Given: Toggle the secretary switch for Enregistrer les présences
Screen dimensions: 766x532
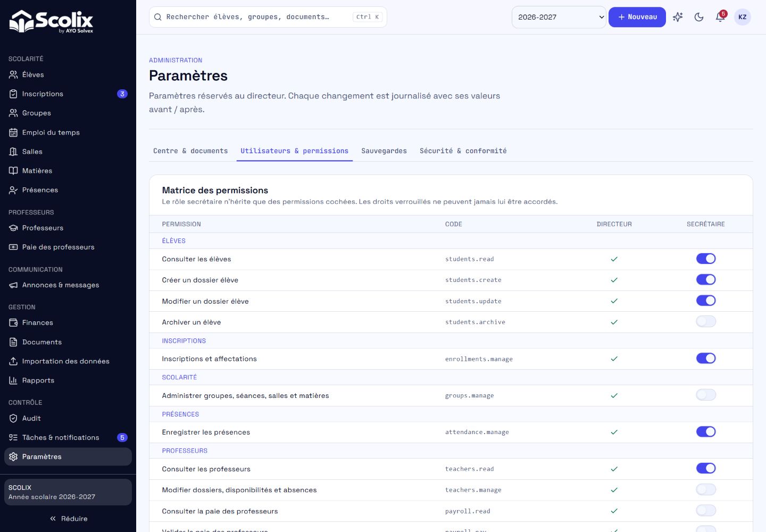Looking at the screenshot, I should (706, 431).
